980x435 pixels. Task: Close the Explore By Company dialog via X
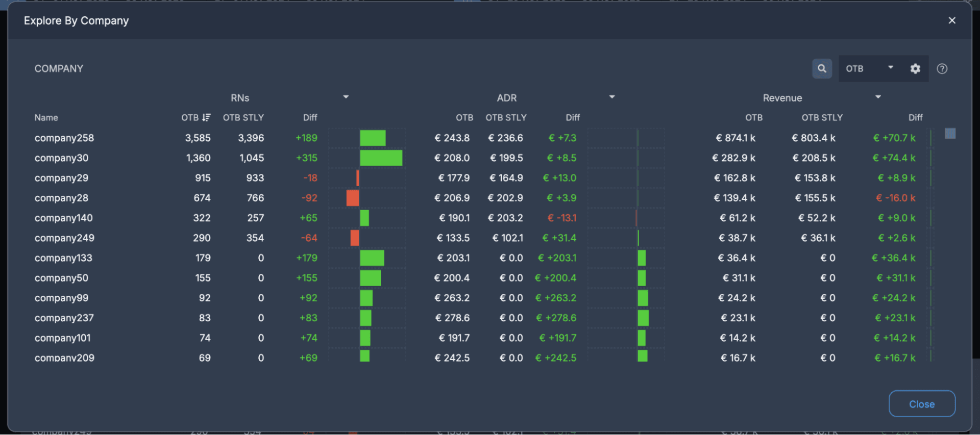951,20
